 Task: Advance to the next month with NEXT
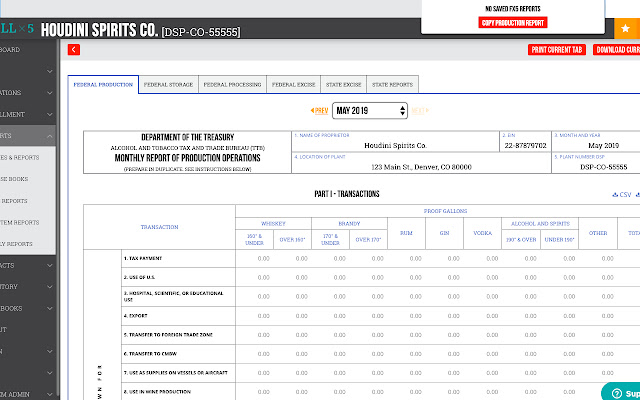pyautogui.click(x=420, y=111)
